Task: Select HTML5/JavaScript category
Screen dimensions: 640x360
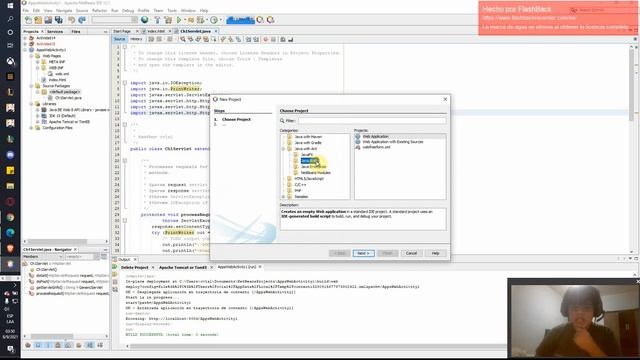Action: [309, 179]
